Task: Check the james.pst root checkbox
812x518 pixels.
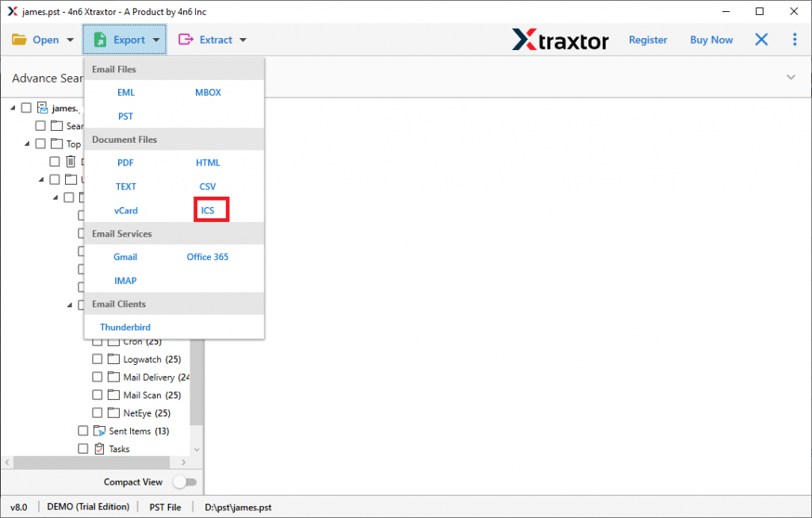Action: point(26,108)
